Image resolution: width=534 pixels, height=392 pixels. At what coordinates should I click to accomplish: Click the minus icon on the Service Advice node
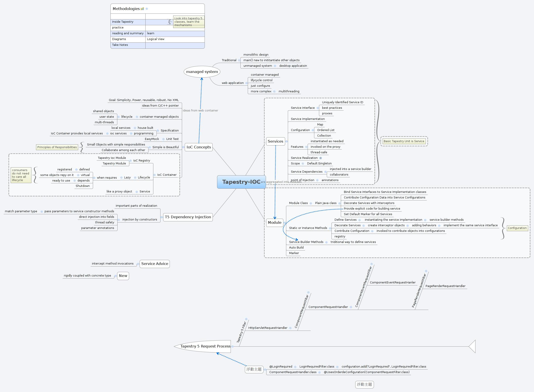(x=138, y=264)
